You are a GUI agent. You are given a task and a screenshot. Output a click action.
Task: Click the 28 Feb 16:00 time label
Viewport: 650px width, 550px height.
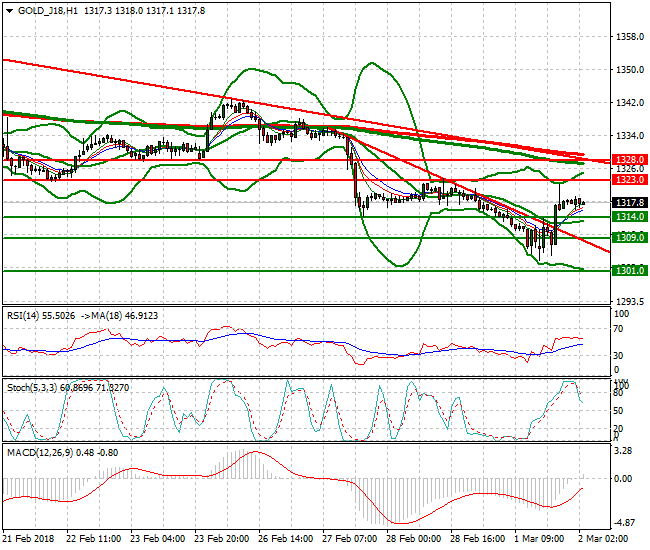click(478, 539)
